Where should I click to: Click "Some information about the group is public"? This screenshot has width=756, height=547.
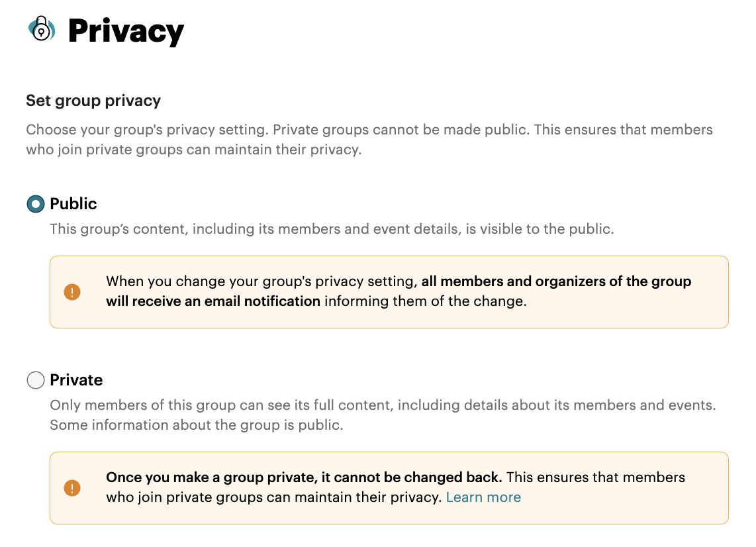[197, 425]
